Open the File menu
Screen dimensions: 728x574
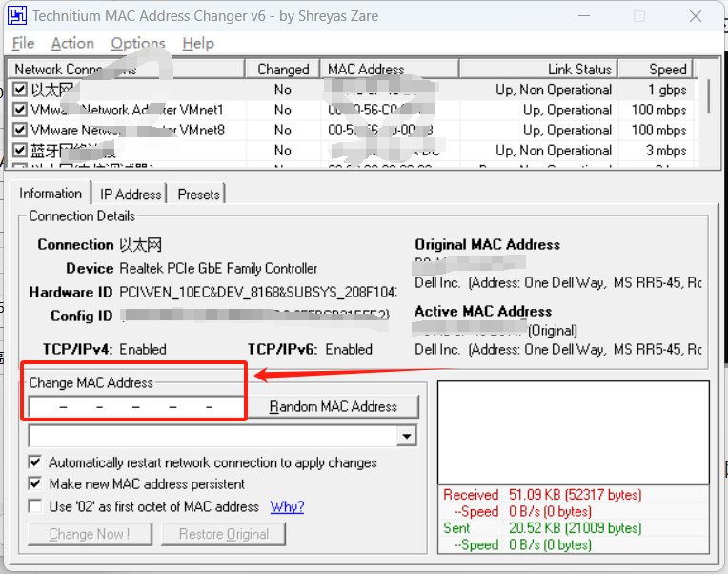[23, 43]
